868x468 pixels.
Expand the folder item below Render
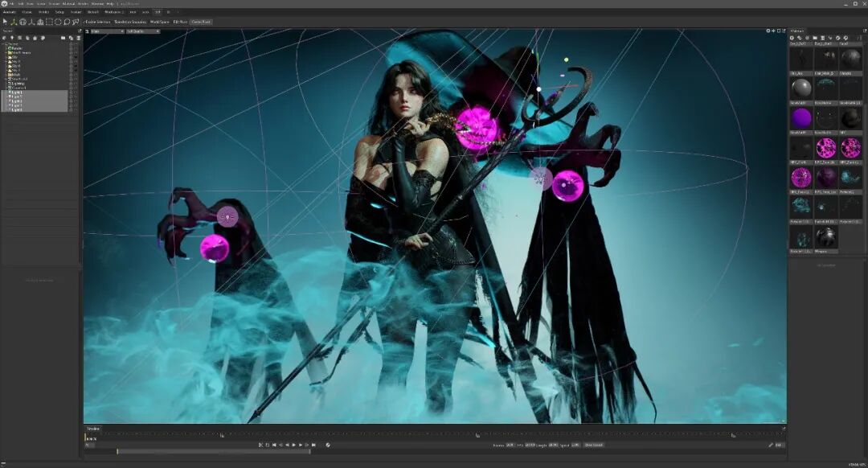6,52
